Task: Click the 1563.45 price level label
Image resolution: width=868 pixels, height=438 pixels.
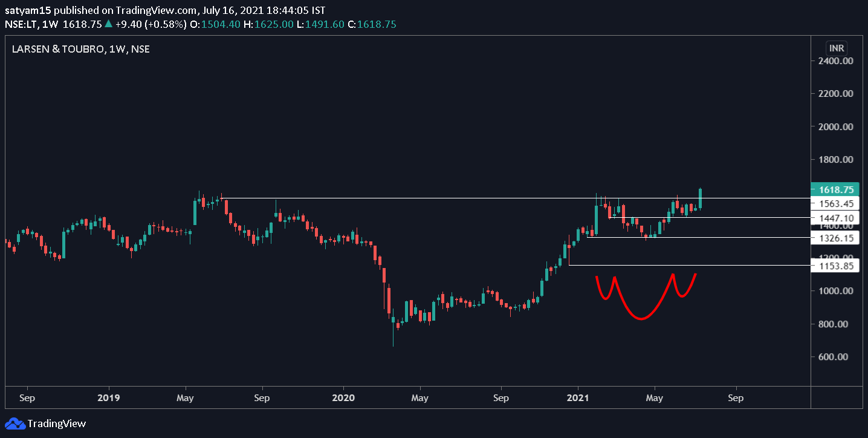Action: (835, 204)
